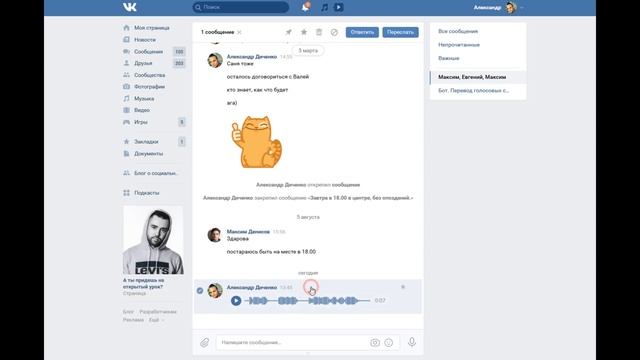Click message постараюсь быть на месте в 18.00

(271, 252)
